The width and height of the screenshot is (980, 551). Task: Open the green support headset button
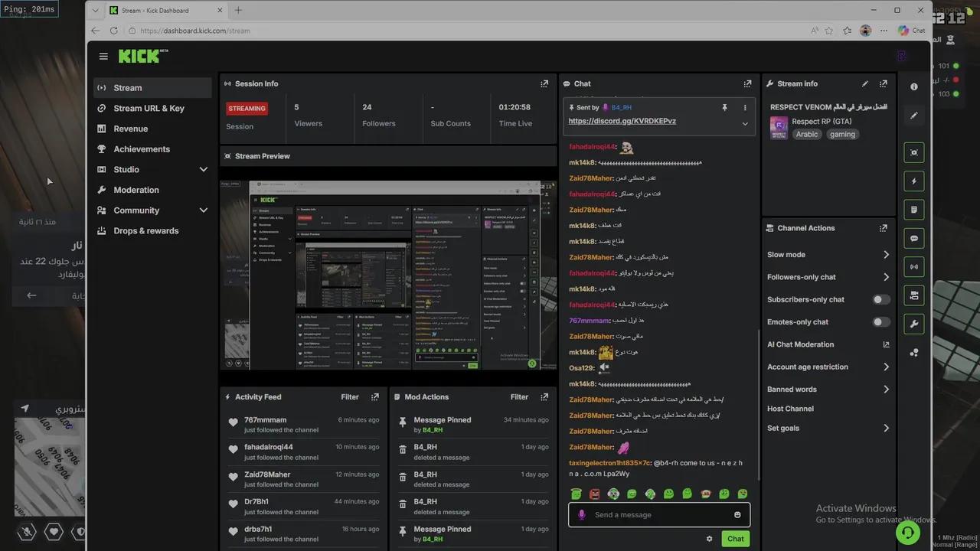pyautogui.click(x=908, y=532)
